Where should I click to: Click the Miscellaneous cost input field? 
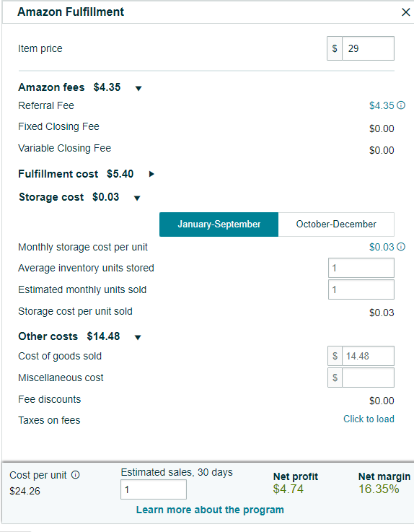coord(369,378)
